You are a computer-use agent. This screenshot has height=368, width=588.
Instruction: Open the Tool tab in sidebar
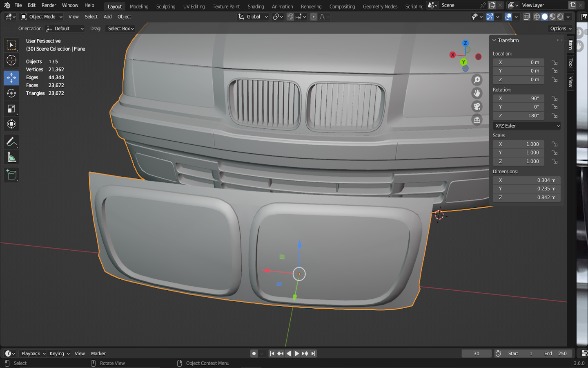point(571,63)
